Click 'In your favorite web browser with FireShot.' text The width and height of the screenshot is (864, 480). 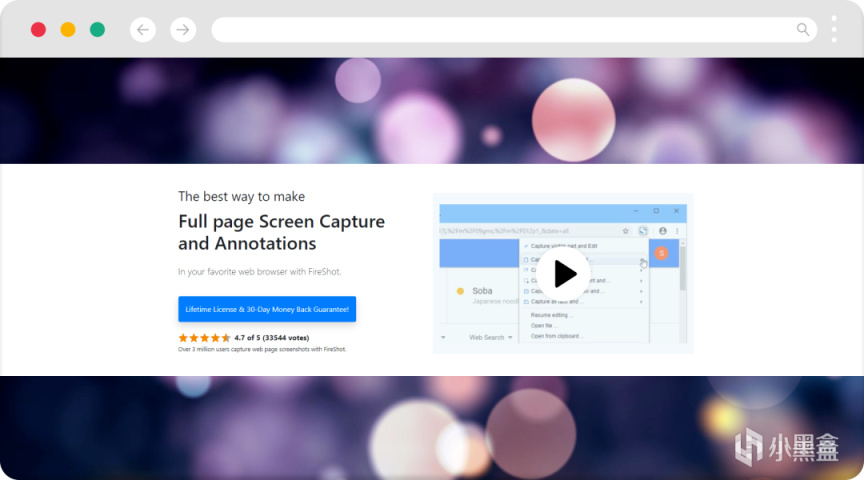[x=260, y=272]
